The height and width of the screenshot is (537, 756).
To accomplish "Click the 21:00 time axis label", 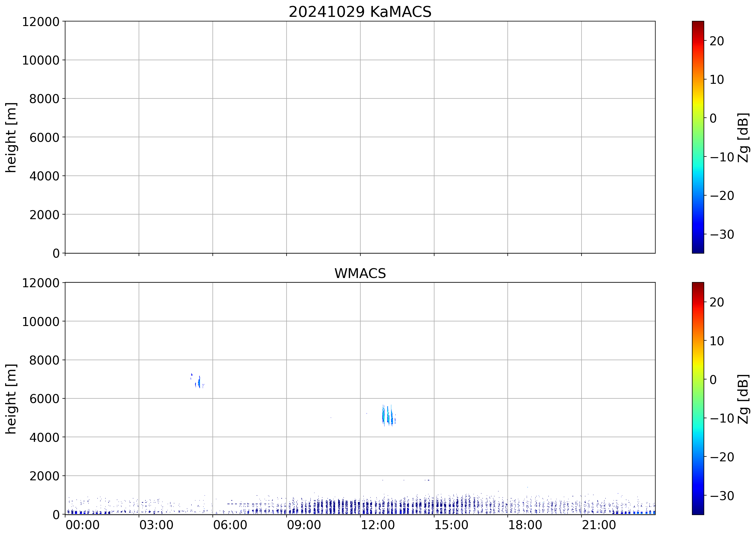I will point(599,525).
